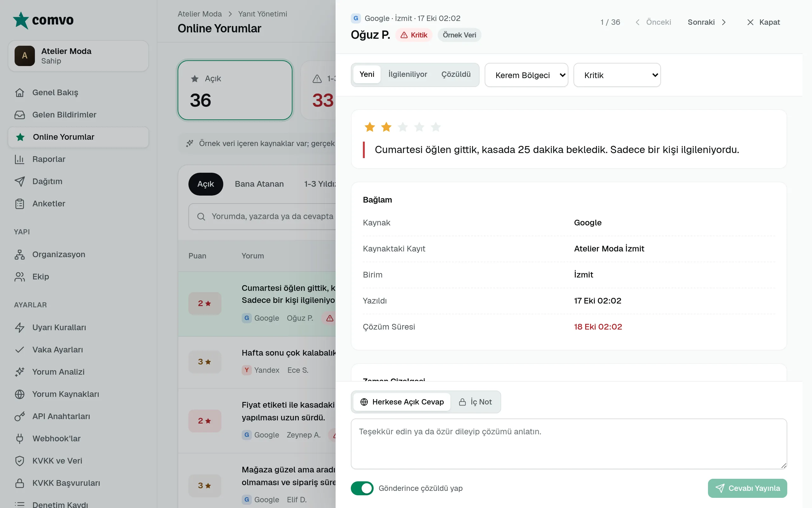Click the Ekip people icon
This screenshot has width=812, height=508.
(x=20, y=277)
